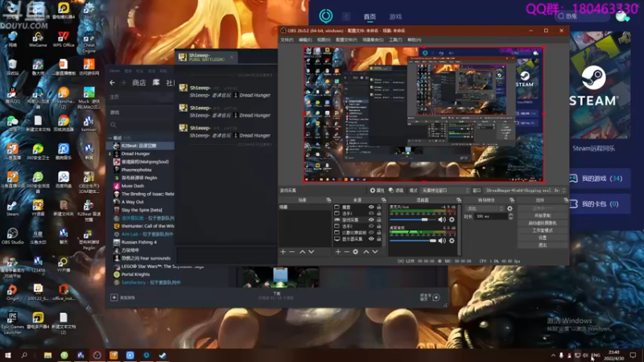Pop out the OBS Audio Mixer dock
The width and height of the screenshot is (644, 362).
(x=459, y=200)
